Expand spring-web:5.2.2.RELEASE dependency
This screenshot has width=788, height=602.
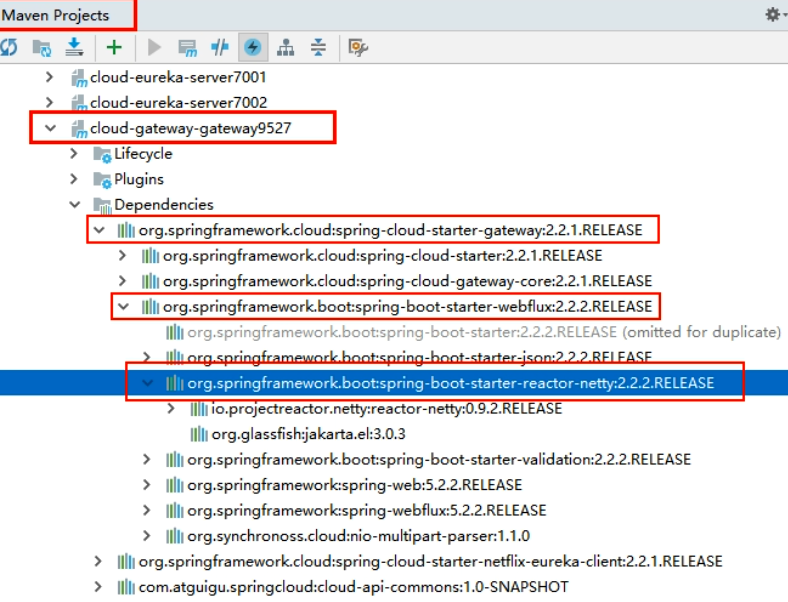[x=146, y=485]
